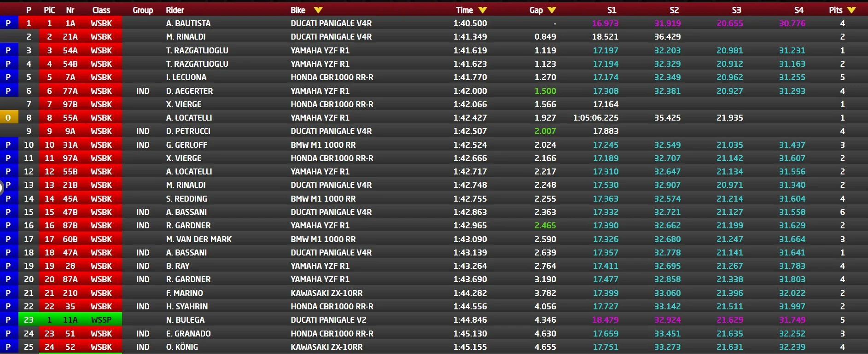
Task: Click the S2 sector column header
Action: coord(674,10)
